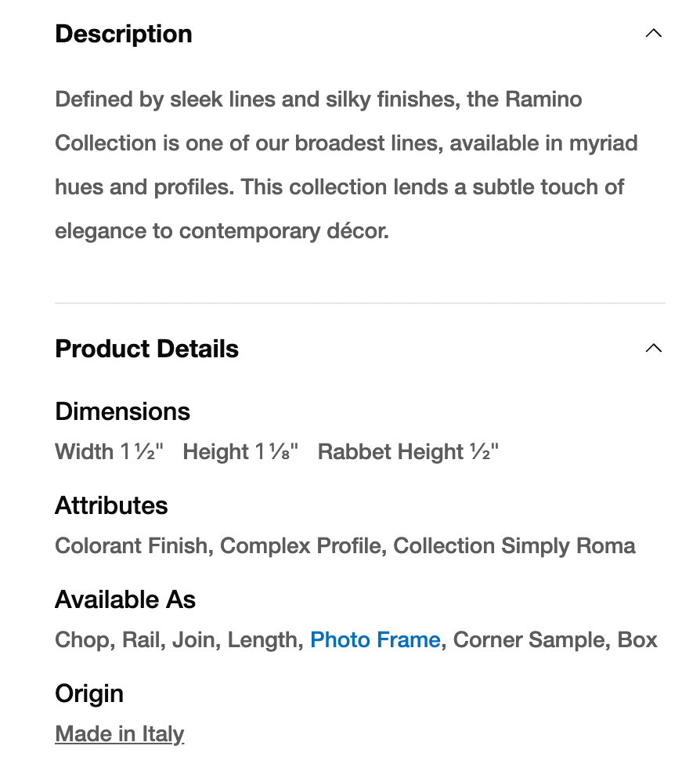This screenshot has height=771, width=700.
Task: Follow the Made in Italy link
Action: click(x=119, y=734)
